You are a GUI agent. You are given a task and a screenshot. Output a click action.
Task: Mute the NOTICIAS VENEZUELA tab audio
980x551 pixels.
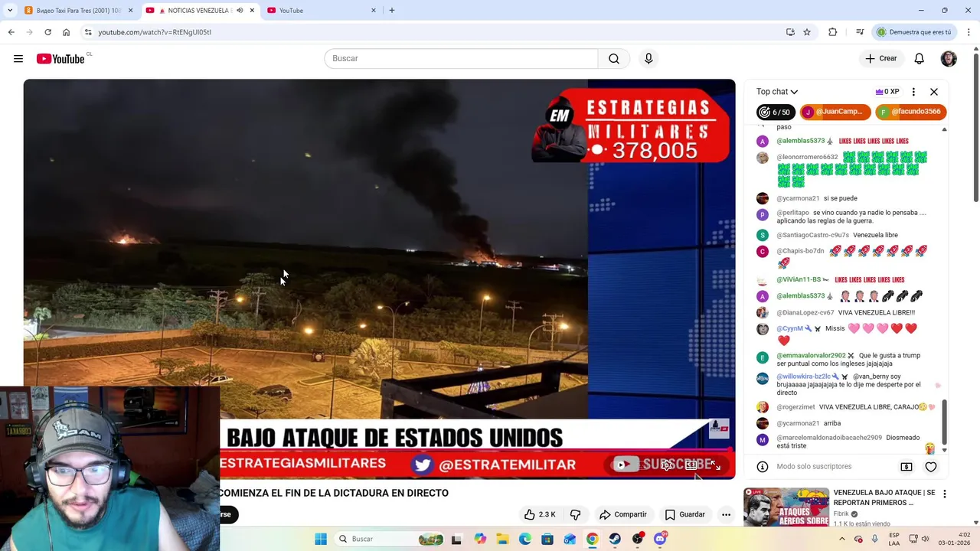point(240,11)
